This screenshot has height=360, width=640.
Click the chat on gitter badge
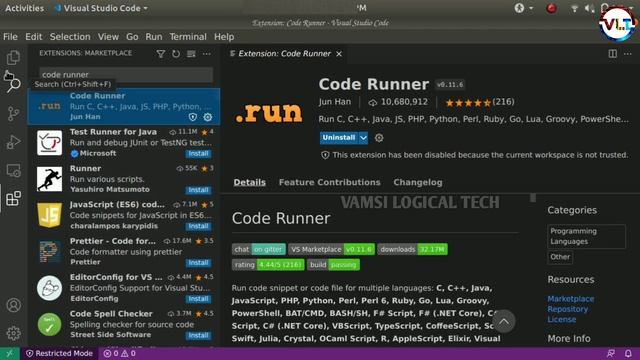[259, 249]
